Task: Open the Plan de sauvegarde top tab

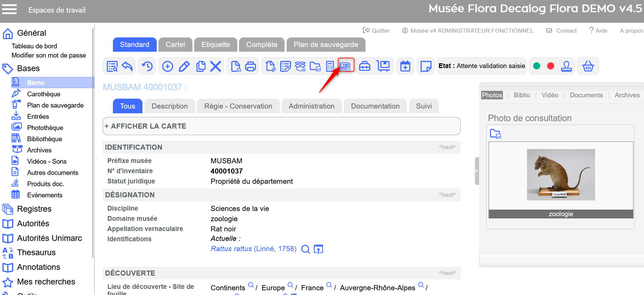Action: (x=325, y=45)
